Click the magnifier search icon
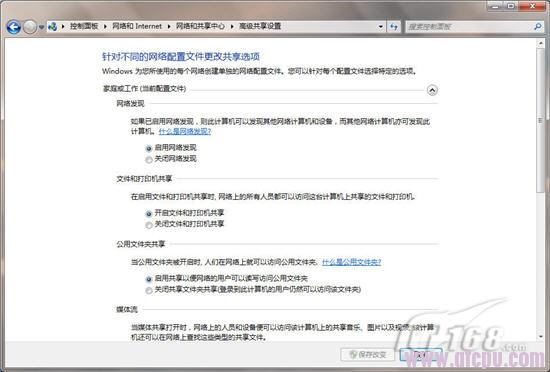Image resolution: width=550 pixels, height=372 pixels. click(538, 26)
